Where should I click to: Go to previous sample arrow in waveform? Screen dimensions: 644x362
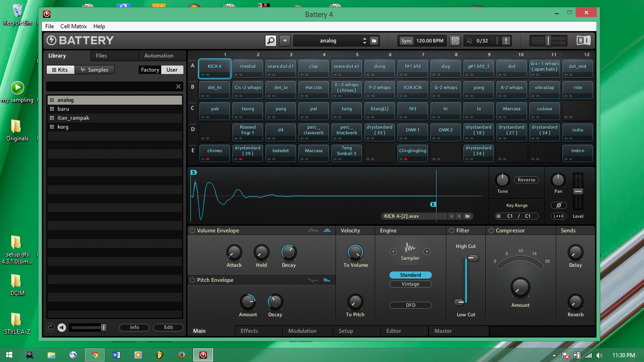(x=452, y=216)
